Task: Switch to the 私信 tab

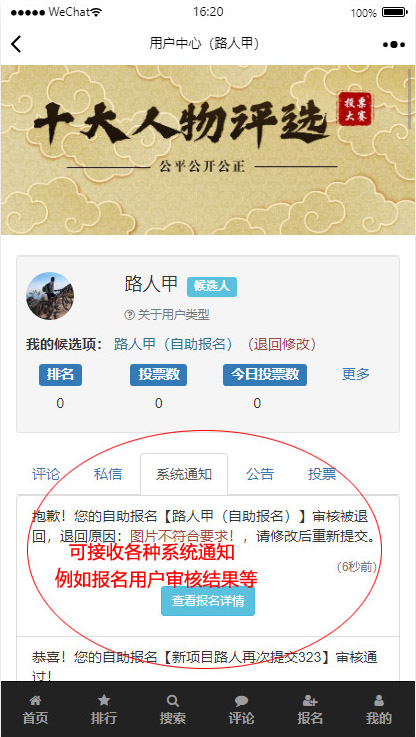Action: click(x=108, y=474)
